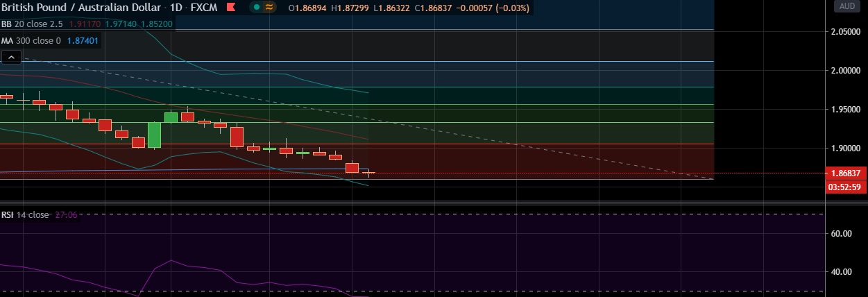This screenshot has height=297, width=868.
Task: Click the BB lower value 1.85200
Action: (x=156, y=24)
